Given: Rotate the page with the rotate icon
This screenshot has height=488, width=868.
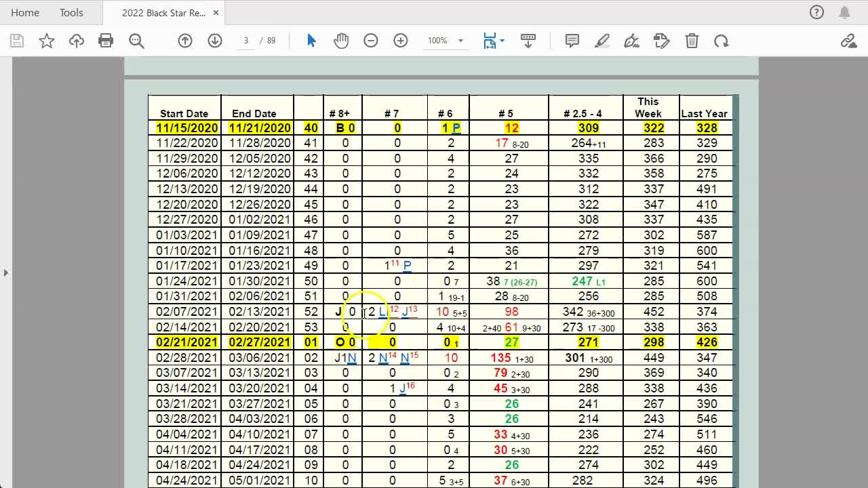Looking at the screenshot, I should point(722,41).
